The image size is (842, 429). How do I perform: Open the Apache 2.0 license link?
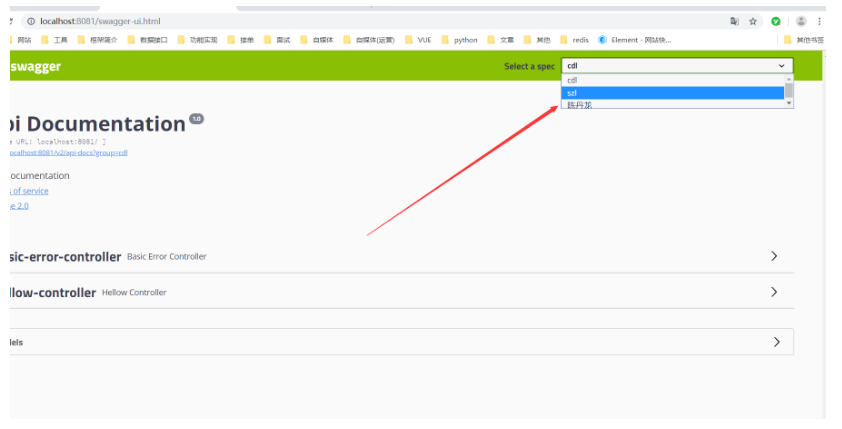(19, 206)
